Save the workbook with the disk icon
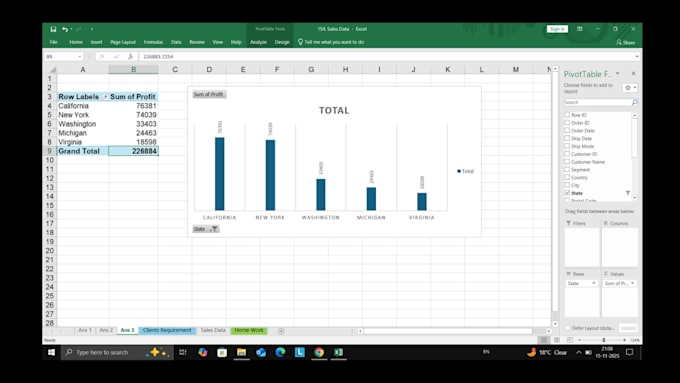This screenshot has width=680, height=383. click(x=53, y=29)
